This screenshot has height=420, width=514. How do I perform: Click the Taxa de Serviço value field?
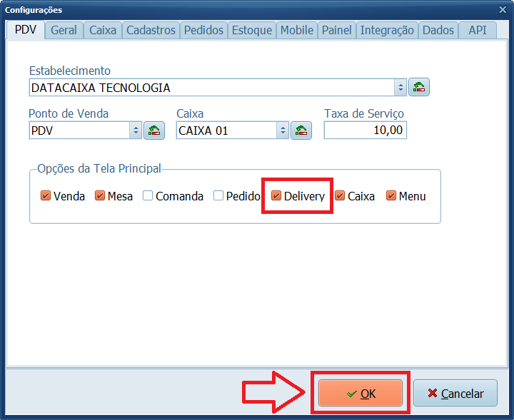click(x=366, y=130)
